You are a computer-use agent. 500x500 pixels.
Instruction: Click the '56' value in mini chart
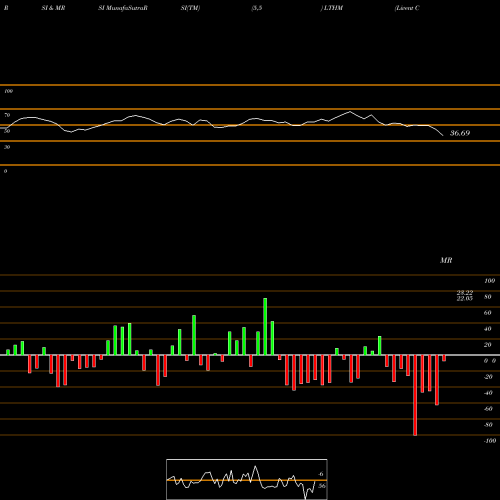321,486
